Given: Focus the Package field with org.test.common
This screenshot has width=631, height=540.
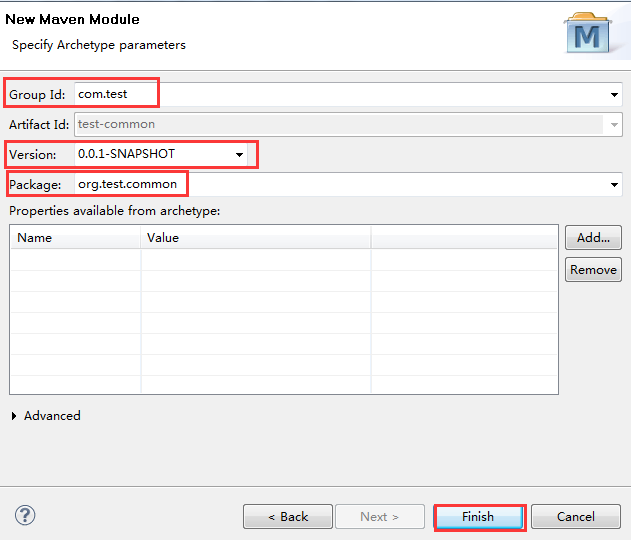Looking at the screenshot, I should click(x=348, y=185).
